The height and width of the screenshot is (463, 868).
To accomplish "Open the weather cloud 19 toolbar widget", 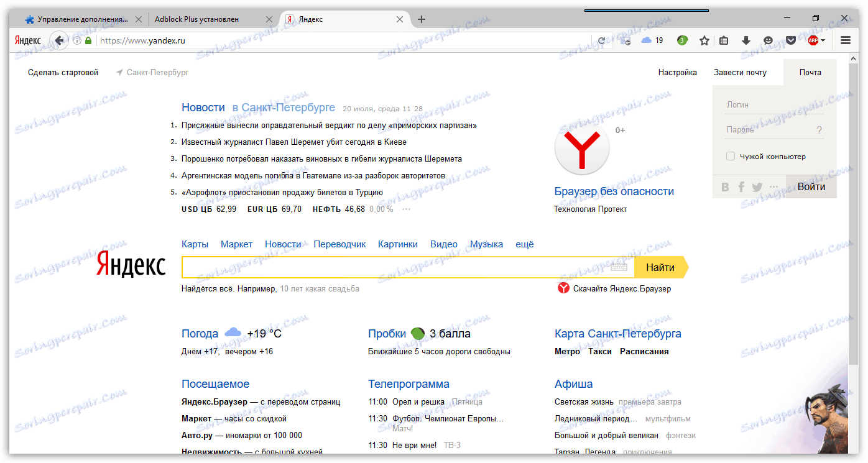I will tap(652, 40).
